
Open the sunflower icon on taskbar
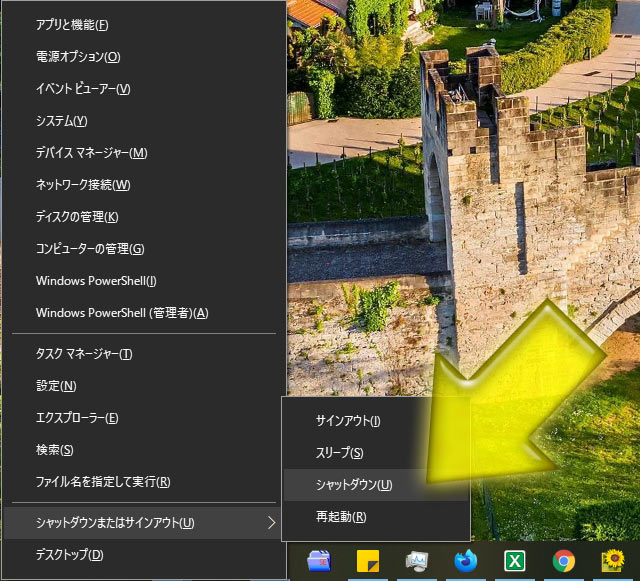tap(613, 561)
